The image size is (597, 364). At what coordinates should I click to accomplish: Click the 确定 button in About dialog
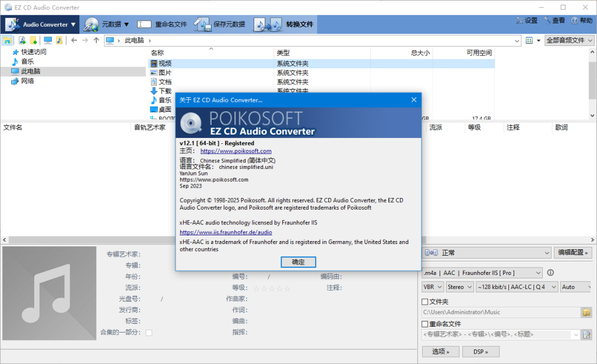pos(298,262)
